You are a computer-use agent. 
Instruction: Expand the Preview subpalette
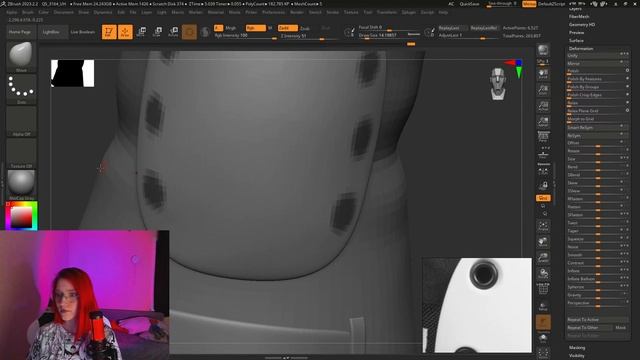click(x=576, y=33)
